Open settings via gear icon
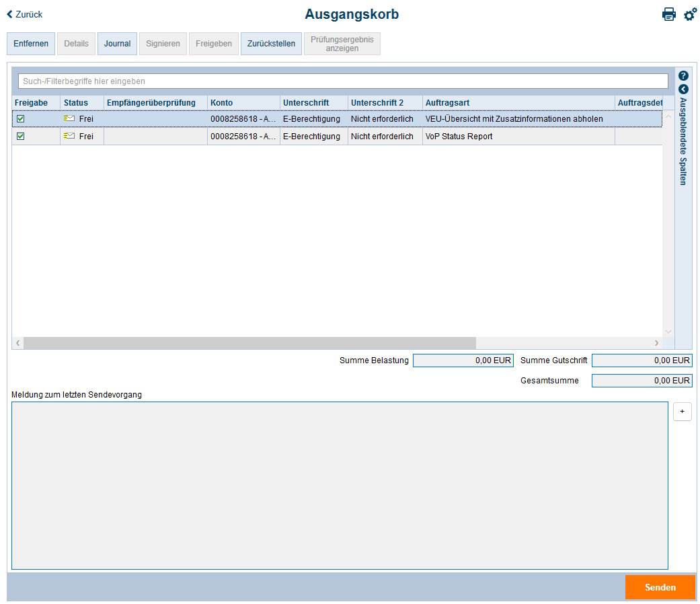The width and height of the screenshot is (700, 604). pos(690,13)
